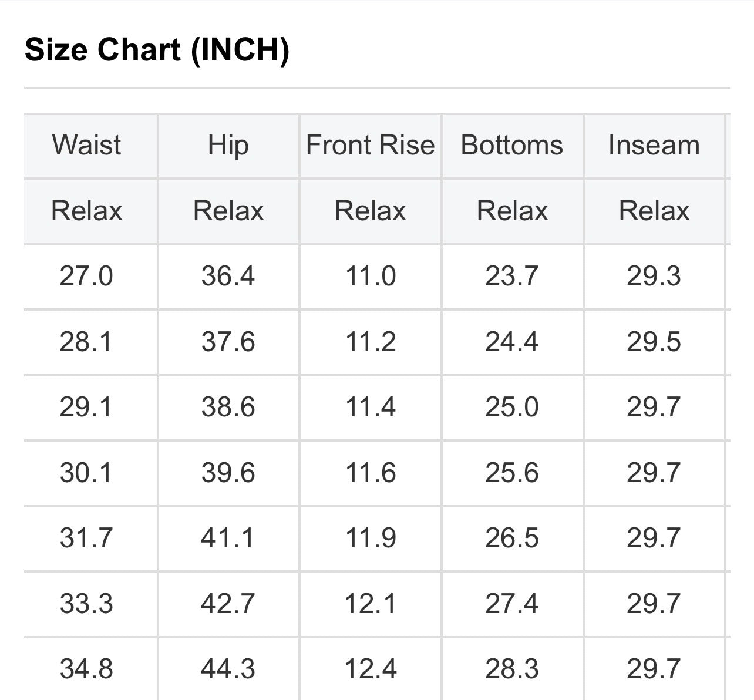Click the Front Rise column header
Viewport: 754px width, 700px height.
coord(370,145)
